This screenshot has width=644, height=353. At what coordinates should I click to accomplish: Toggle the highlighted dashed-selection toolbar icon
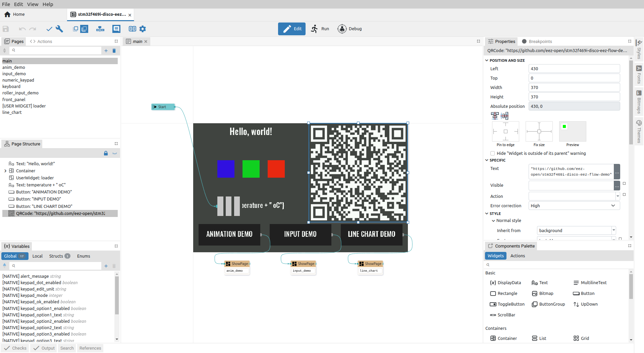pyautogui.click(x=85, y=29)
